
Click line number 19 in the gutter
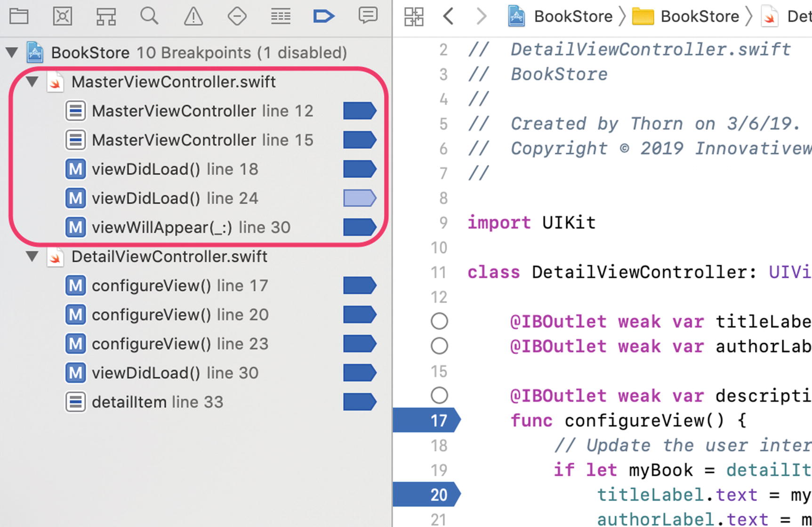coord(439,470)
